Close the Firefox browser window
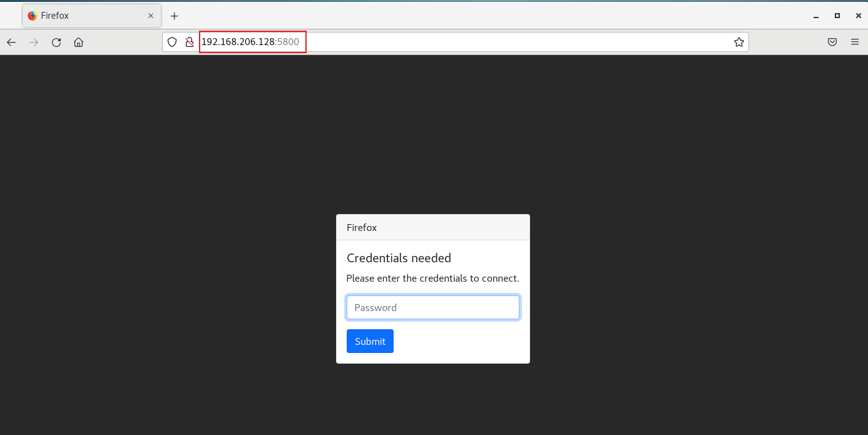The width and height of the screenshot is (868, 435). pos(858,16)
